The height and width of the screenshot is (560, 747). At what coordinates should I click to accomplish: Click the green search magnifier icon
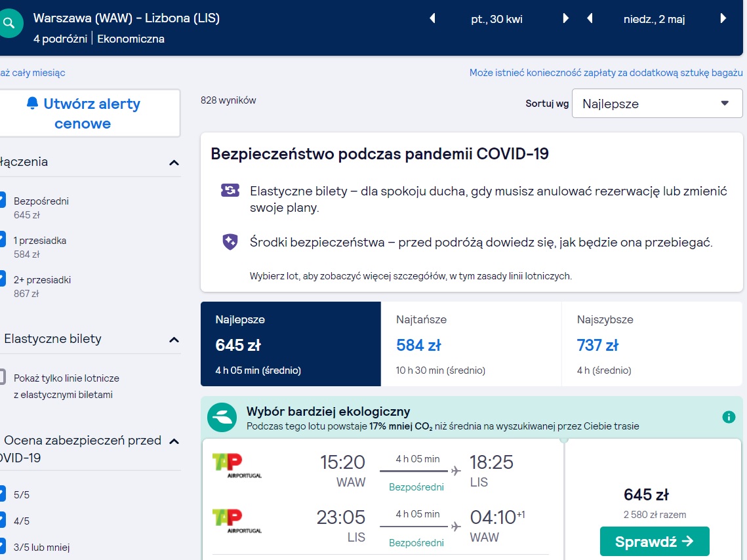[x=10, y=23]
